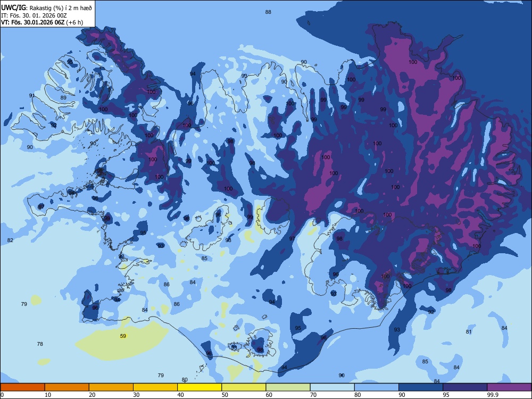Click the '81' humidity value

click(469, 331)
